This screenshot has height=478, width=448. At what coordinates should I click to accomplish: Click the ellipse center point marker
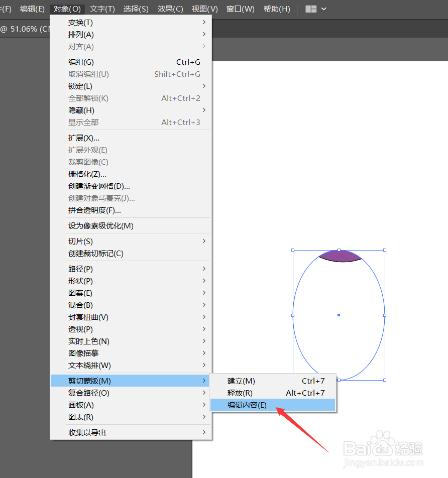click(339, 315)
